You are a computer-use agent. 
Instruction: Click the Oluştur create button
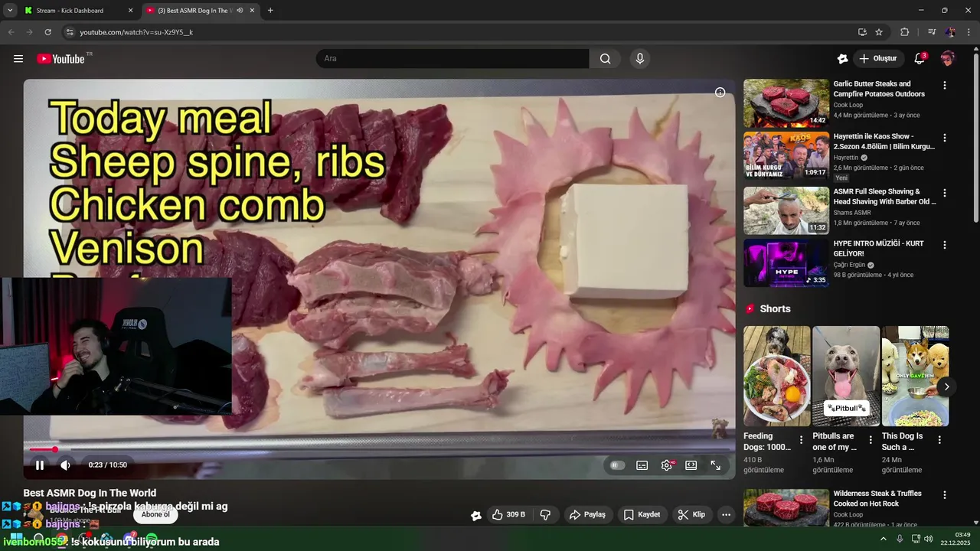(x=879, y=59)
